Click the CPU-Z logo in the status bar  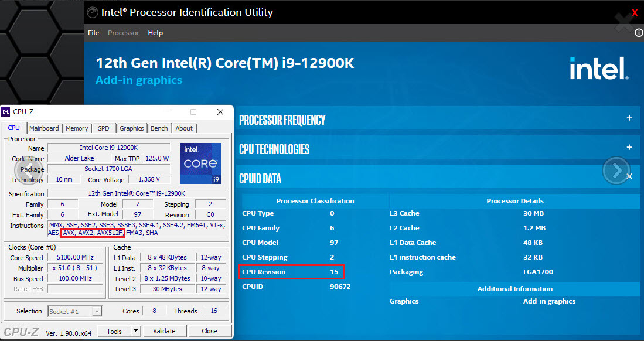pos(21,331)
